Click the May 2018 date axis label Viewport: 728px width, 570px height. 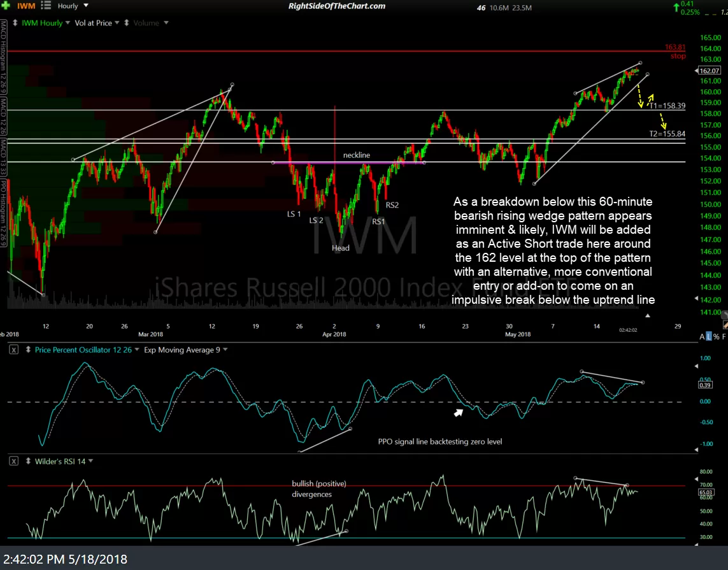[x=518, y=334]
